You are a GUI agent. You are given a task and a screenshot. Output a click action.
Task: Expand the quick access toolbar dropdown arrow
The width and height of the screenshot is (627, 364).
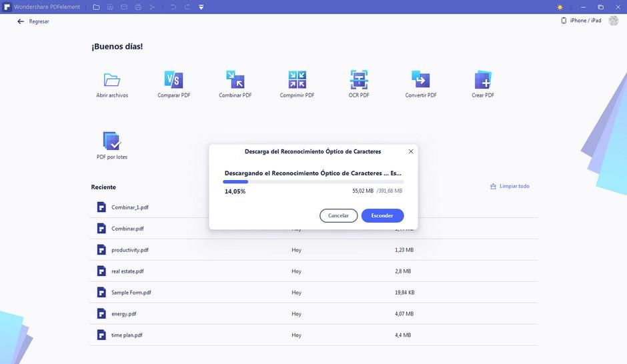point(201,7)
